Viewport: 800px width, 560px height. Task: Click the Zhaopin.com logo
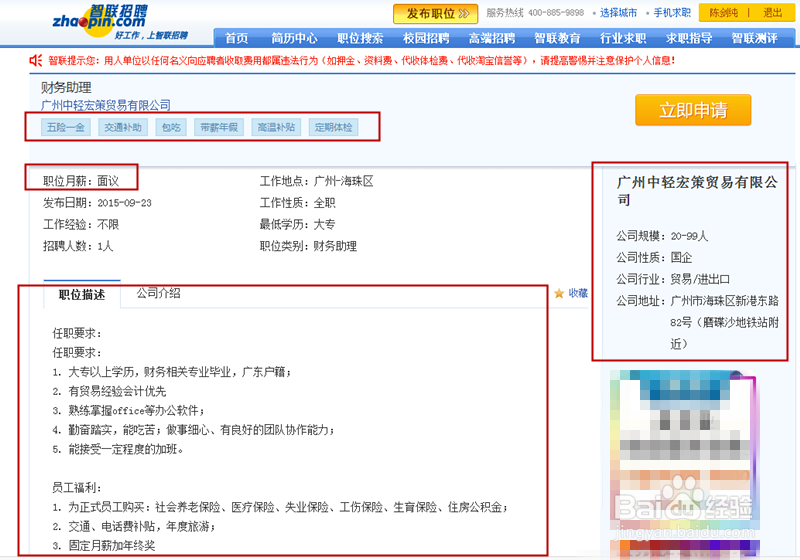coord(120,22)
